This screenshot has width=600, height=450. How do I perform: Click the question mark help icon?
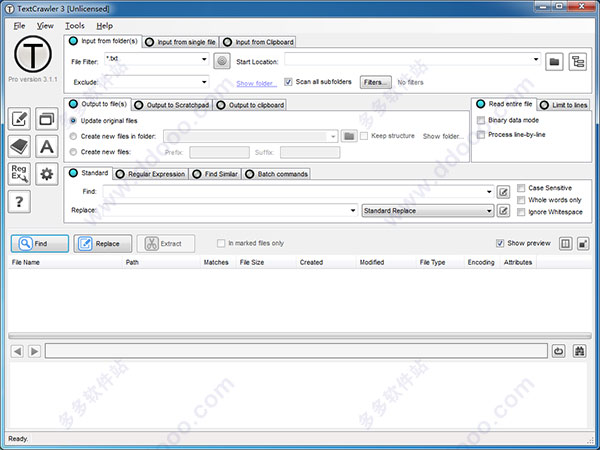pos(19,202)
